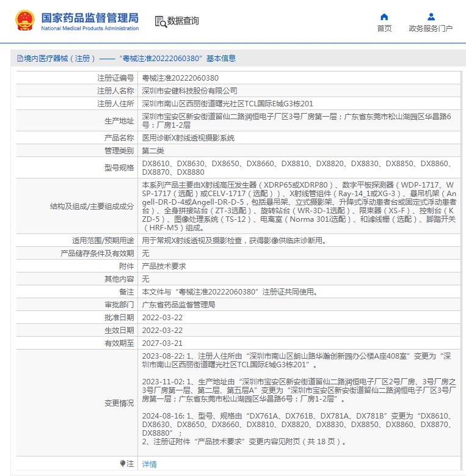Click the model list starting DX8610
The height and width of the screenshot is (476, 466).
point(296,167)
